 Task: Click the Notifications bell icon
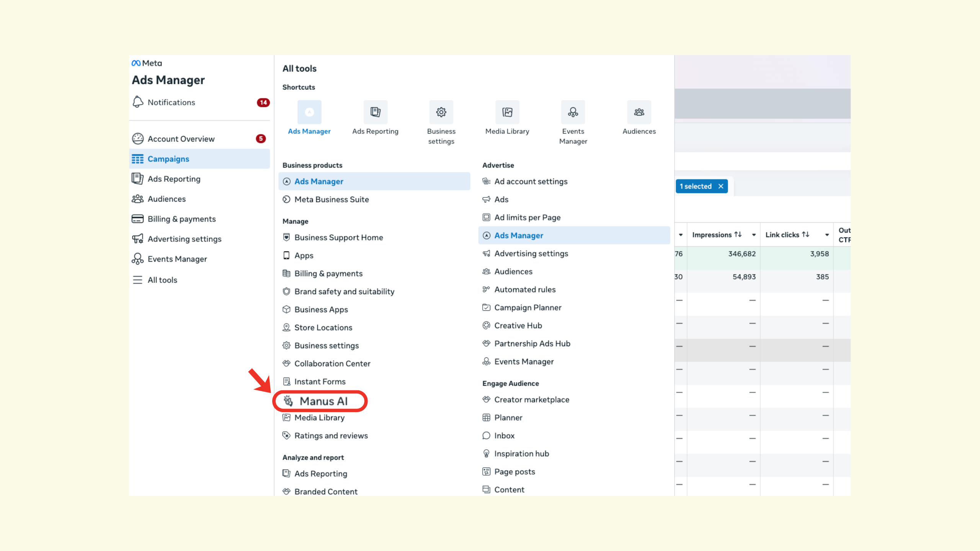138,102
